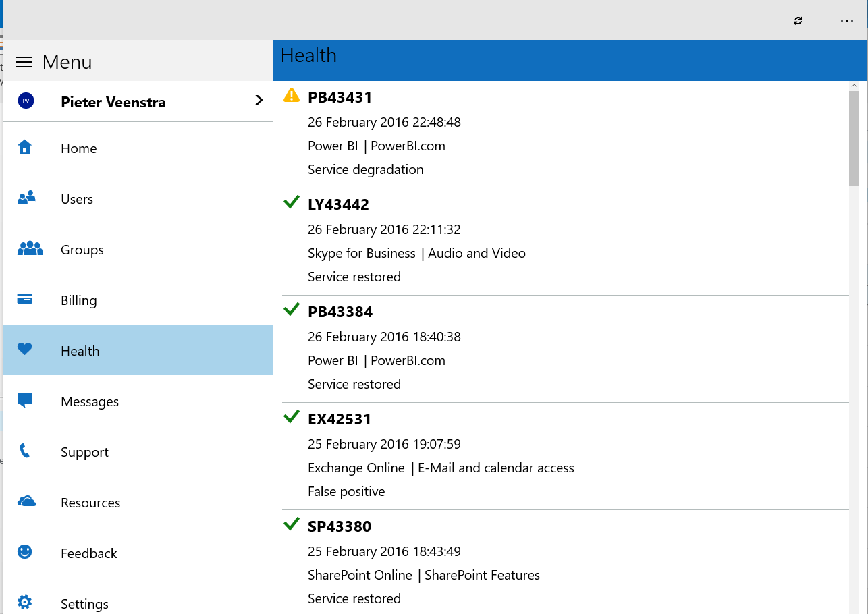Click the warning icon for PB43431
The image size is (868, 614).
[x=292, y=95]
